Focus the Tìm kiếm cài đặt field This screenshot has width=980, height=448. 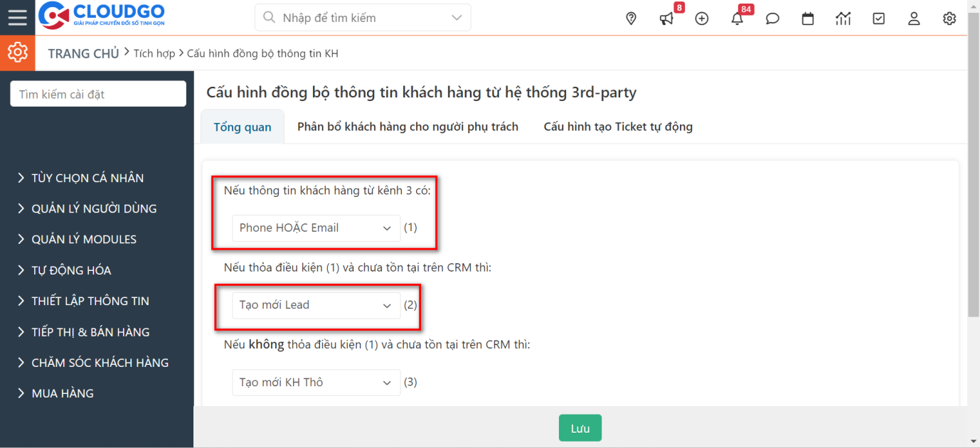pos(98,94)
